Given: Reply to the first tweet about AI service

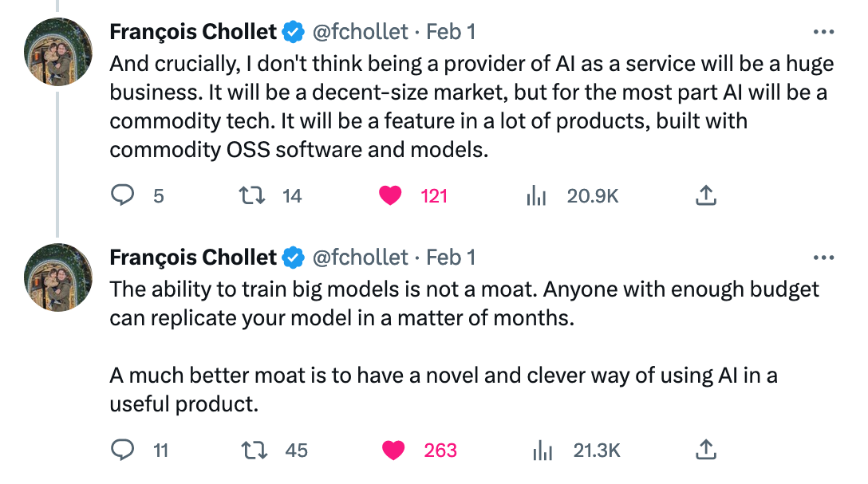Looking at the screenshot, I should click(x=122, y=195).
